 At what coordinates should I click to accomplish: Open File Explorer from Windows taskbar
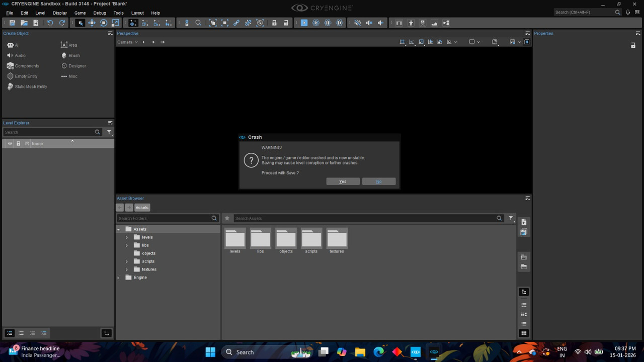pos(360,352)
